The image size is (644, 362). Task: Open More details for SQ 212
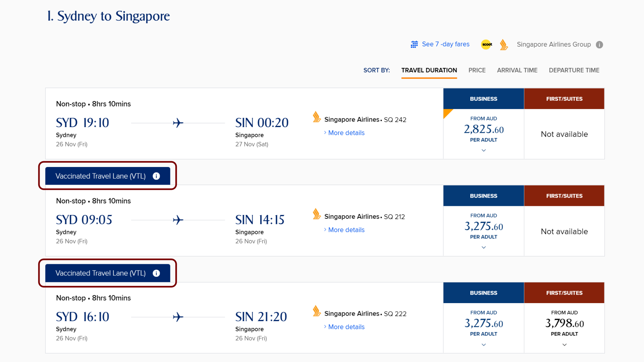[x=346, y=230]
